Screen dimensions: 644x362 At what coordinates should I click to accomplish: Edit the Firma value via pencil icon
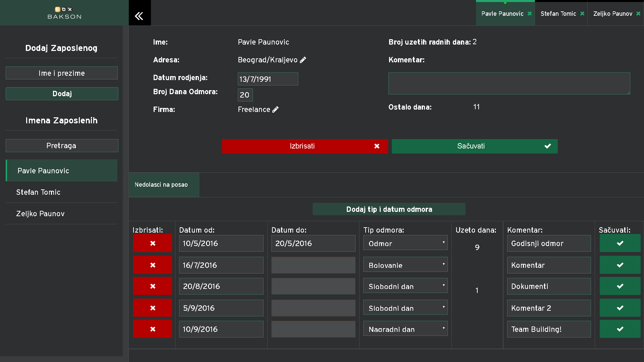[275, 110]
